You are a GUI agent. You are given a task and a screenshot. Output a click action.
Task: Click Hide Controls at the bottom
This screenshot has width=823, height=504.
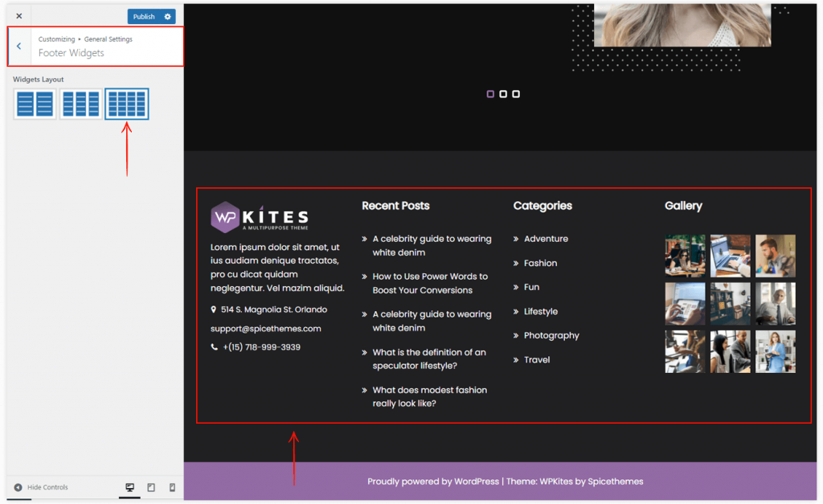coord(41,487)
